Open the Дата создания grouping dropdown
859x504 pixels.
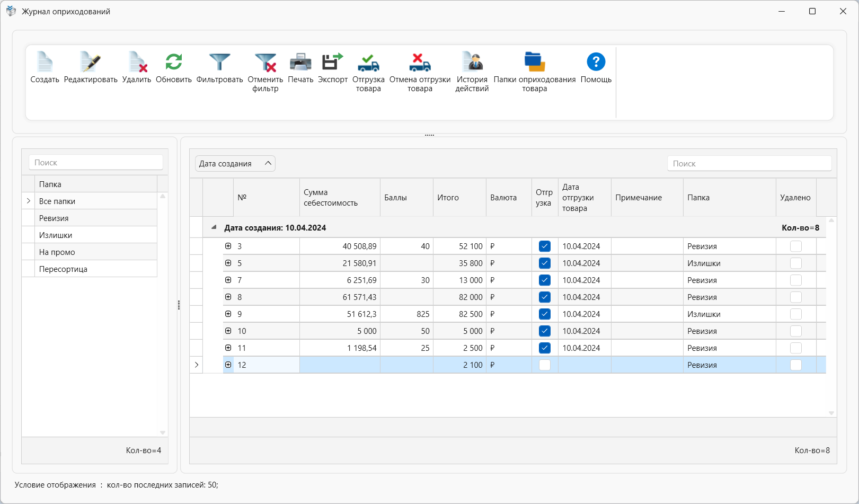click(x=235, y=163)
